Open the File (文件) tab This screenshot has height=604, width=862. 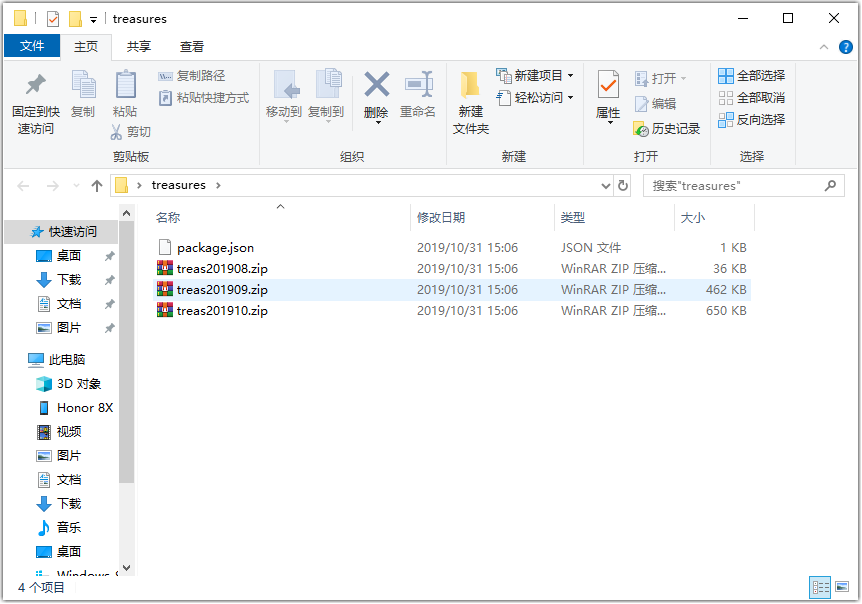[x=32, y=46]
